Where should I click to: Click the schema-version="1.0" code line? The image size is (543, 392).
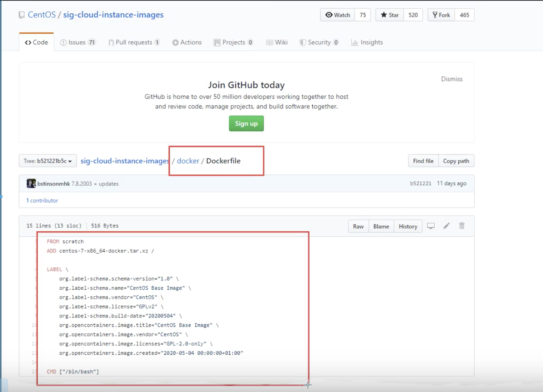119,279
